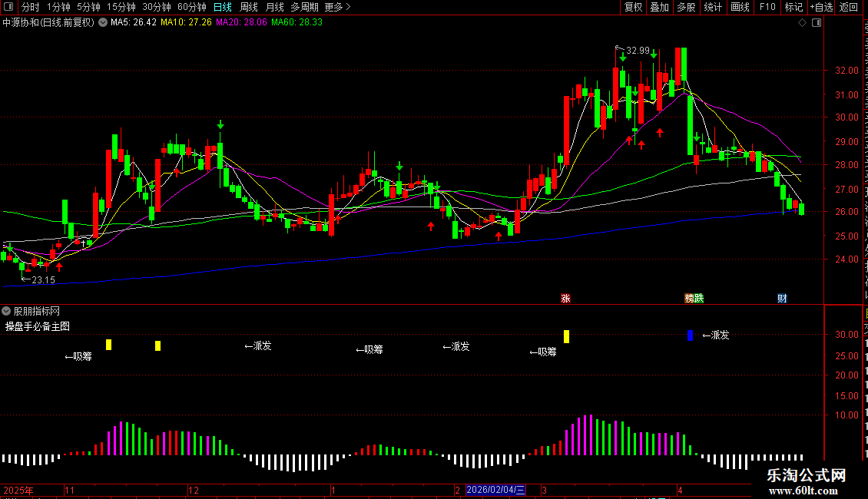Expand the 更多 periods menu
Viewport: 868px width, 499px height.
337,7
